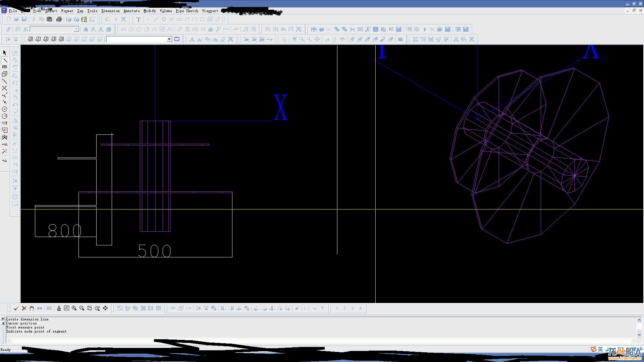Click the Open drawing folder icon
The image size is (644, 362).
tap(16, 19)
